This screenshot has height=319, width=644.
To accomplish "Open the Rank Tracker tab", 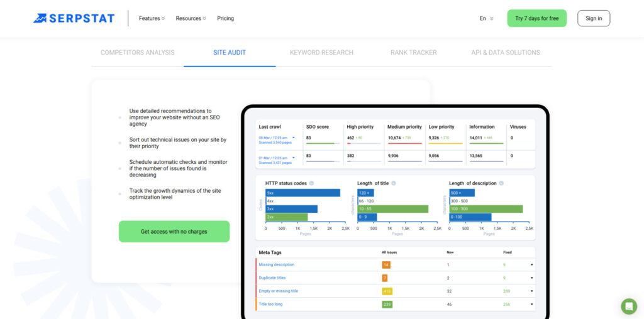I will coord(414,53).
